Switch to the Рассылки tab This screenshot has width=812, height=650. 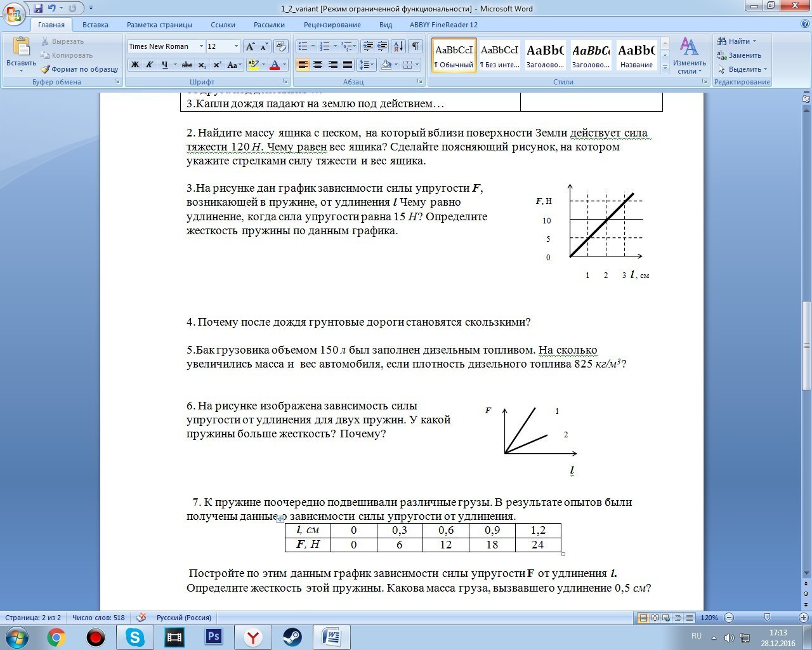269,25
